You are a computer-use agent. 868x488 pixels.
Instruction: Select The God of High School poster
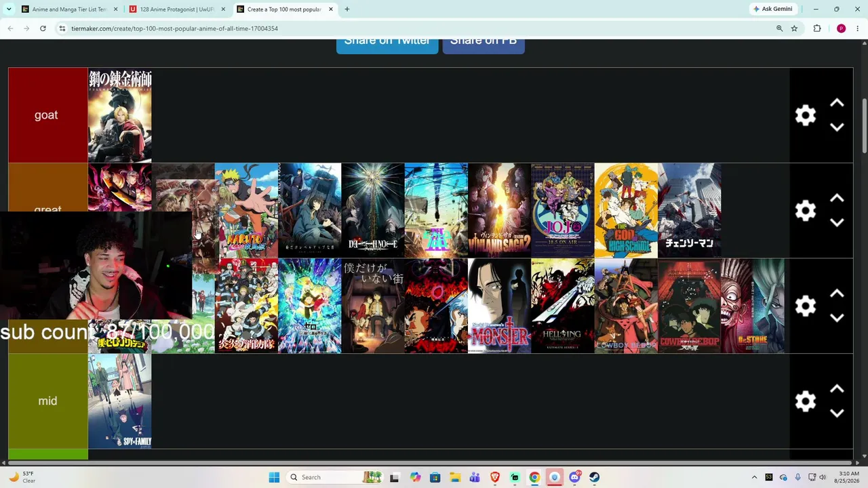pyautogui.click(x=626, y=211)
